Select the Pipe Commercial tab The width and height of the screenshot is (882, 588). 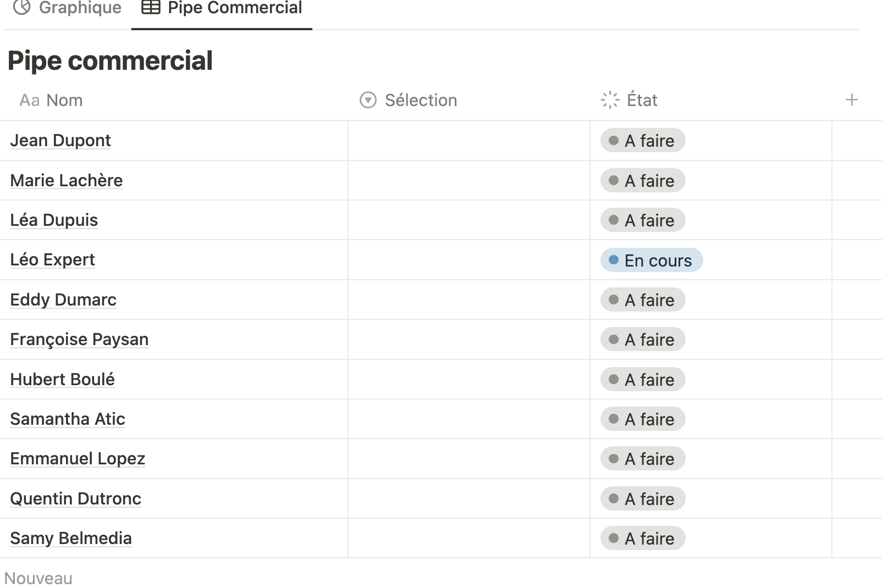point(222,8)
